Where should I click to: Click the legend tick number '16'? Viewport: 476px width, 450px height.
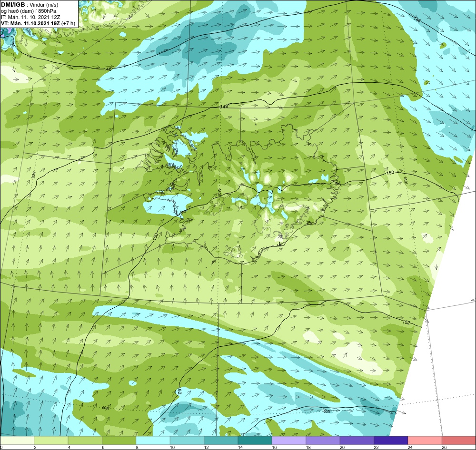pyautogui.click(x=274, y=447)
